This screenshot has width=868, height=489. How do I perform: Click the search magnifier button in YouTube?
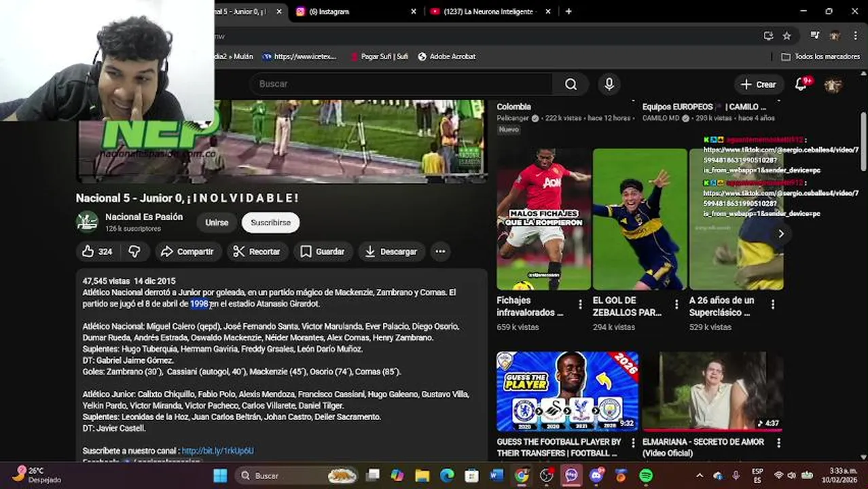pos(571,84)
